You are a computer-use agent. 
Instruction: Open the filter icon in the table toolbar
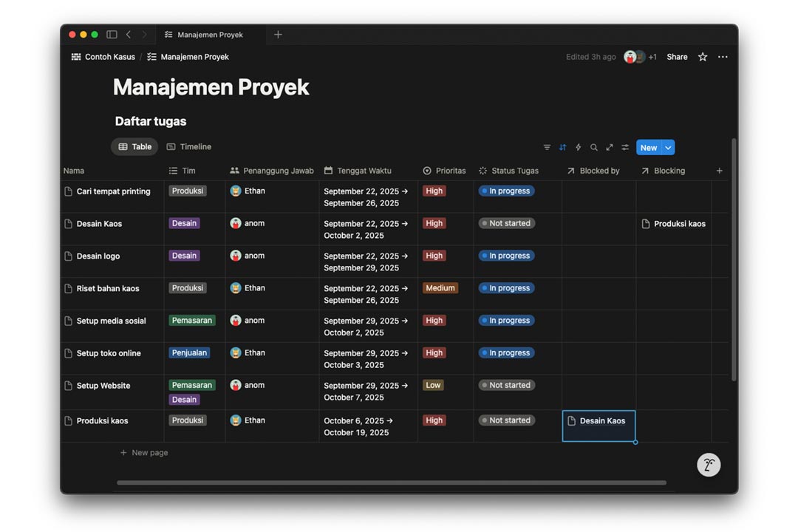pos(547,148)
